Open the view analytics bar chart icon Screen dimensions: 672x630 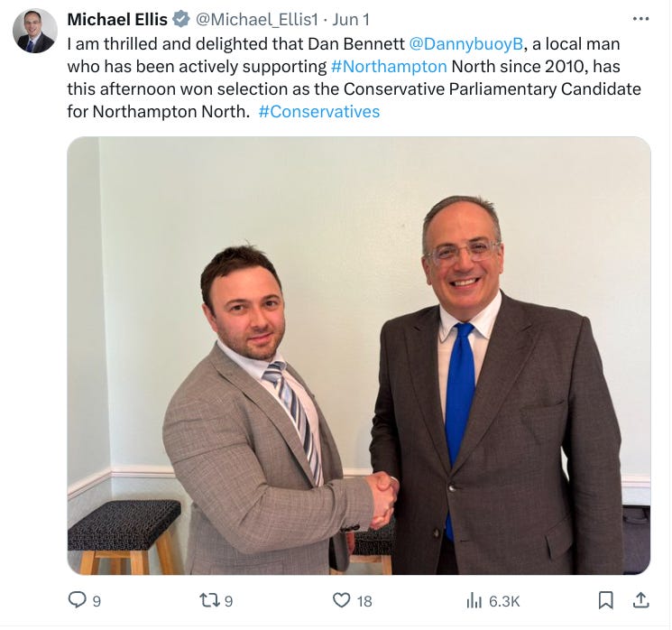(x=474, y=600)
